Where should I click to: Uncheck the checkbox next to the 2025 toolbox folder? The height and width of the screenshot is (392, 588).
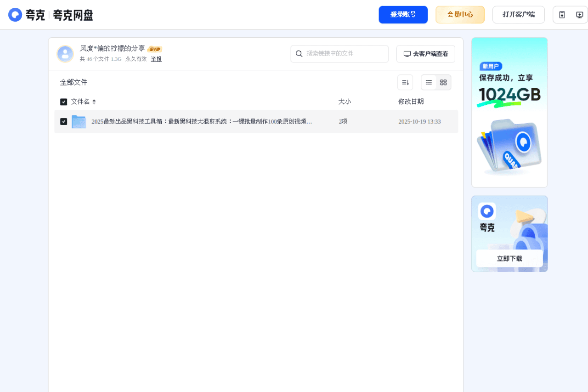point(64,121)
